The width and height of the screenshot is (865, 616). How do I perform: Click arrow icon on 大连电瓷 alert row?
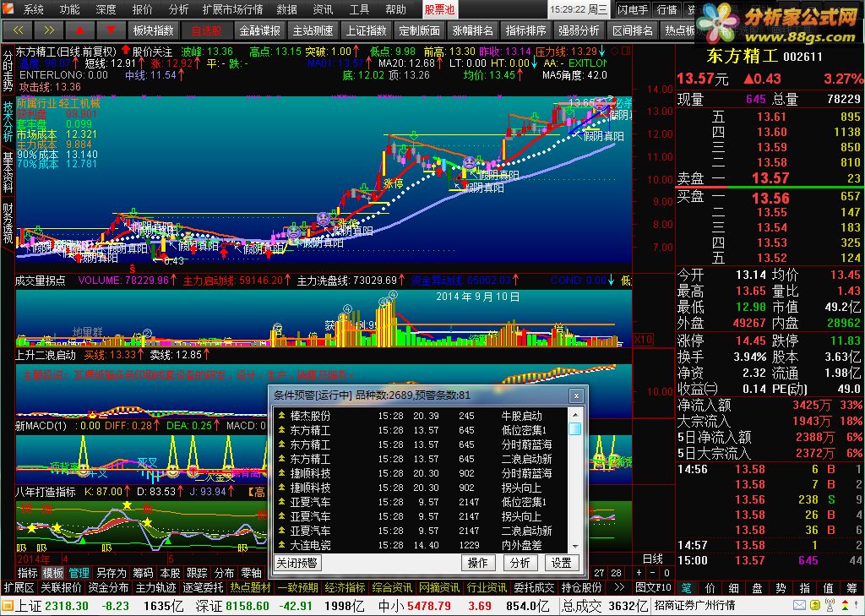point(281,545)
